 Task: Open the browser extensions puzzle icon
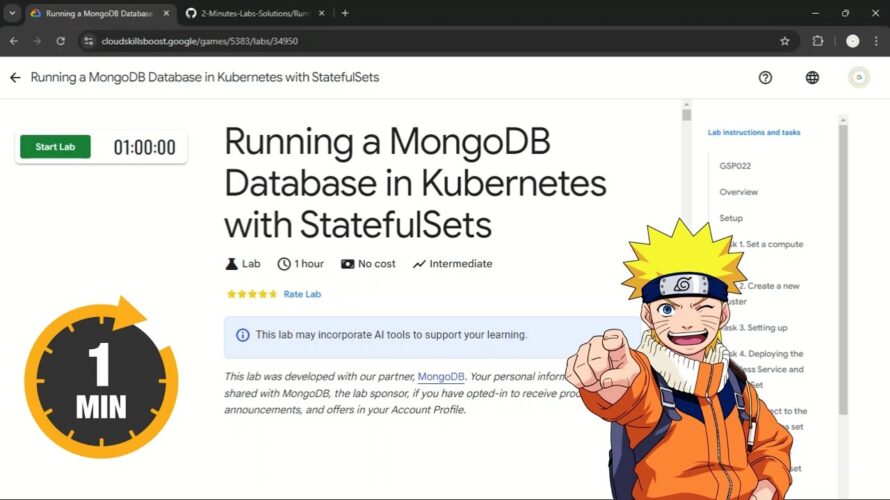click(x=817, y=41)
